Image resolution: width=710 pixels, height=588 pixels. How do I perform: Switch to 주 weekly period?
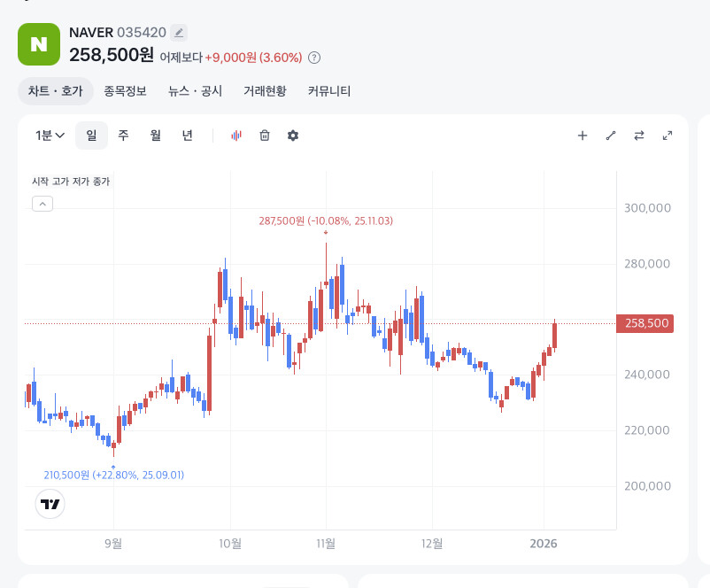[123, 135]
